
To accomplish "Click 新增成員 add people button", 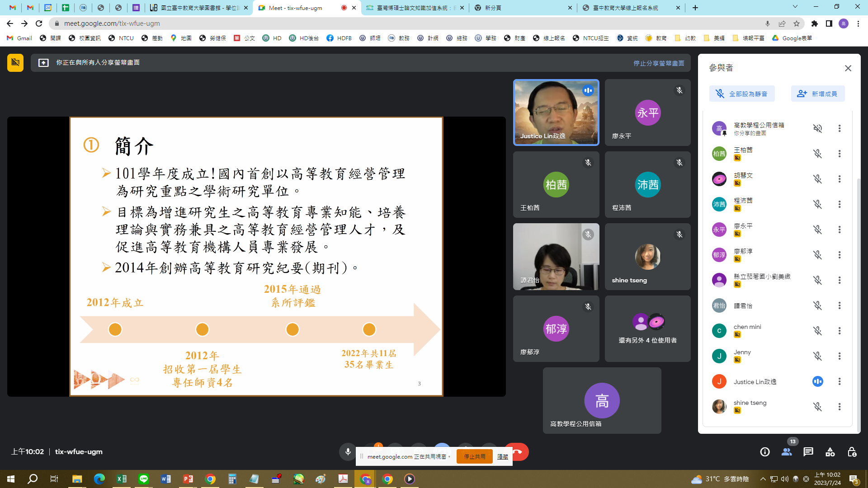I will 817,94.
